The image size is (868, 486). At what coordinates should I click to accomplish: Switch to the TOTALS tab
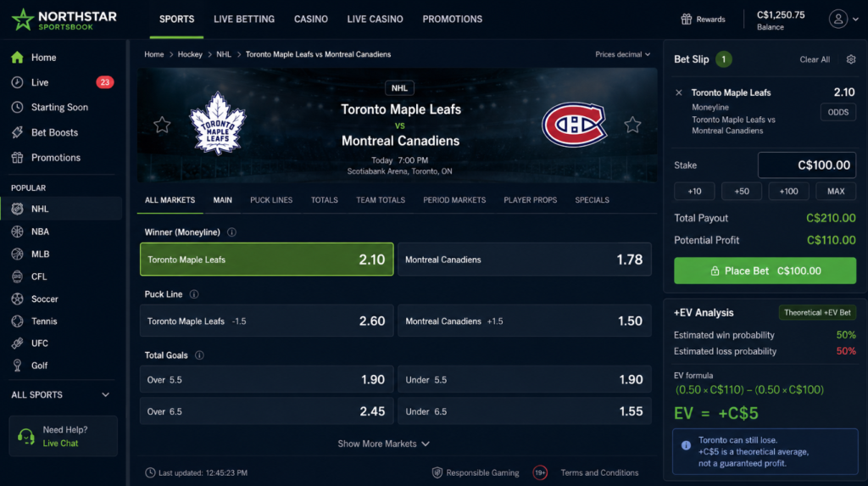coord(325,200)
